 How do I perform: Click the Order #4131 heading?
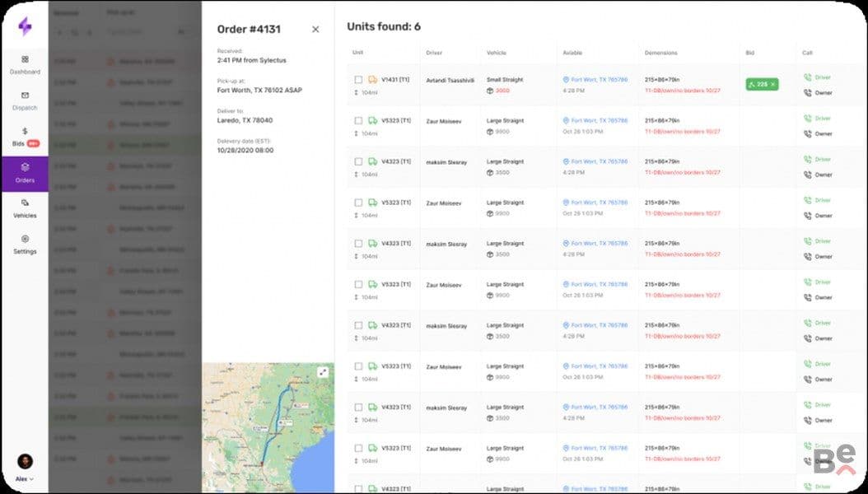pyautogui.click(x=249, y=30)
